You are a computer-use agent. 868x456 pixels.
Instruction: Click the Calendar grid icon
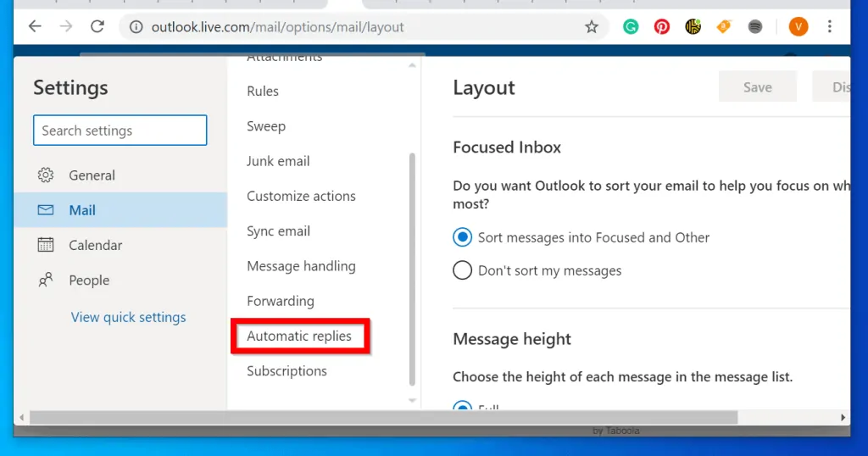click(x=46, y=245)
